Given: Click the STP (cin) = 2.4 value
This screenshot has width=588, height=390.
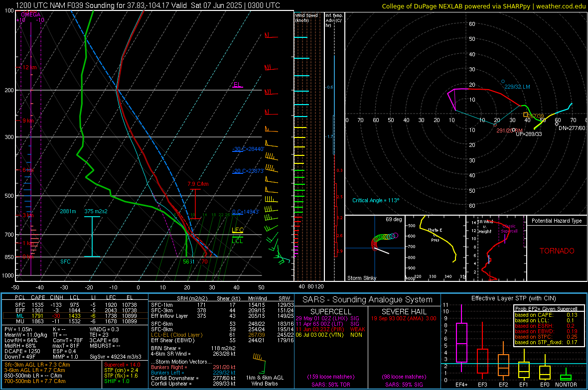Looking at the screenshot, I should [121, 370].
